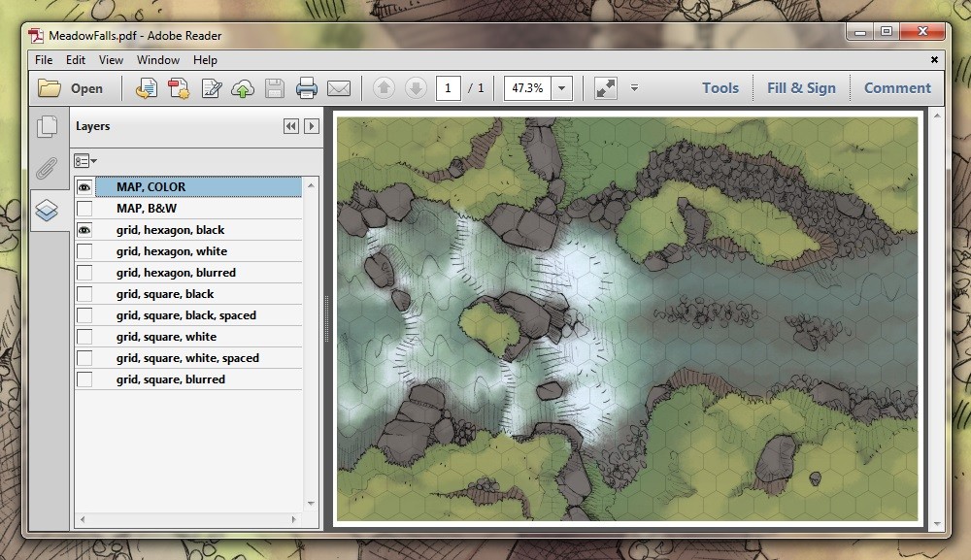
Task: Show grid, square, white, spaced layer
Action: [x=84, y=358]
